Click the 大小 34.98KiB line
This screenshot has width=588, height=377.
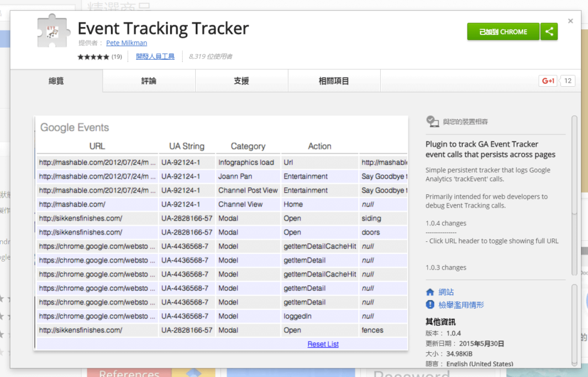(449, 353)
